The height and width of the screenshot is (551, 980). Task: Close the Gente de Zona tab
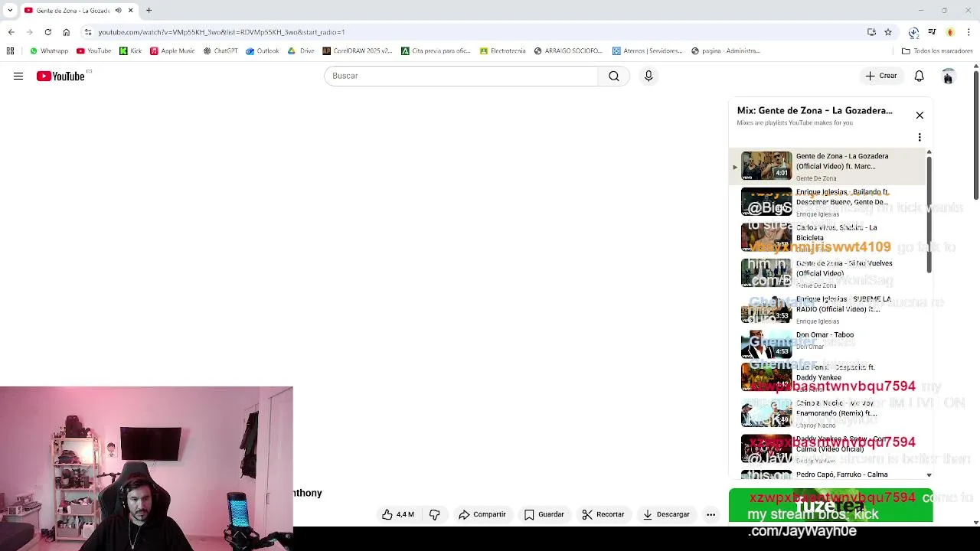pos(130,11)
